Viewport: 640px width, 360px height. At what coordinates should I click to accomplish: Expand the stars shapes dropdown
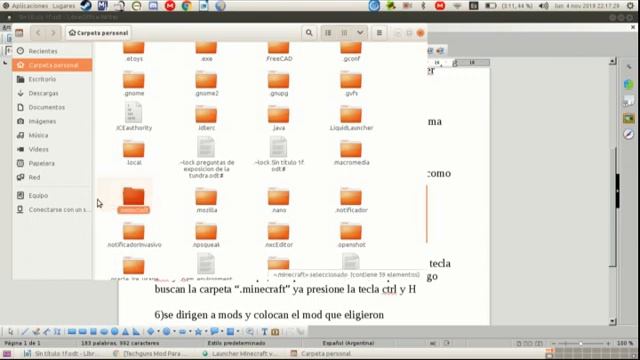(x=206, y=332)
